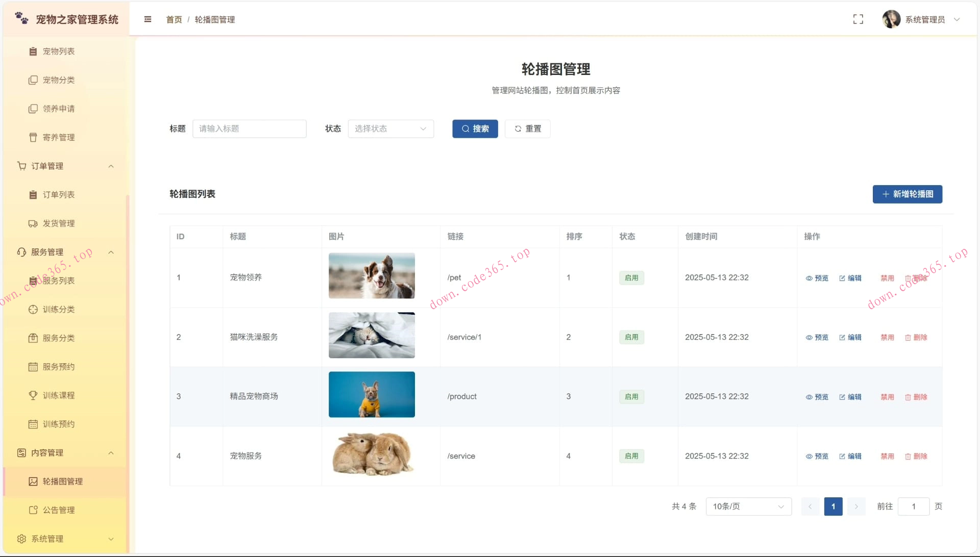Open 宠物列表 from the sidebar

tap(59, 51)
